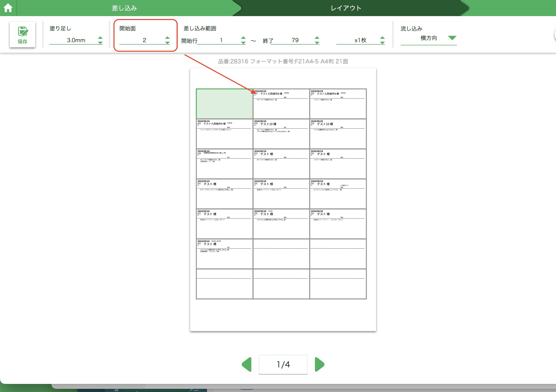Click the 保存 save icon button

pos(22,35)
